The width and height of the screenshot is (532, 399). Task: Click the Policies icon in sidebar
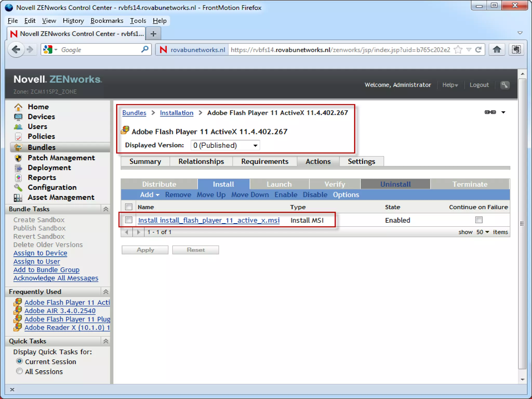[x=18, y=137]
